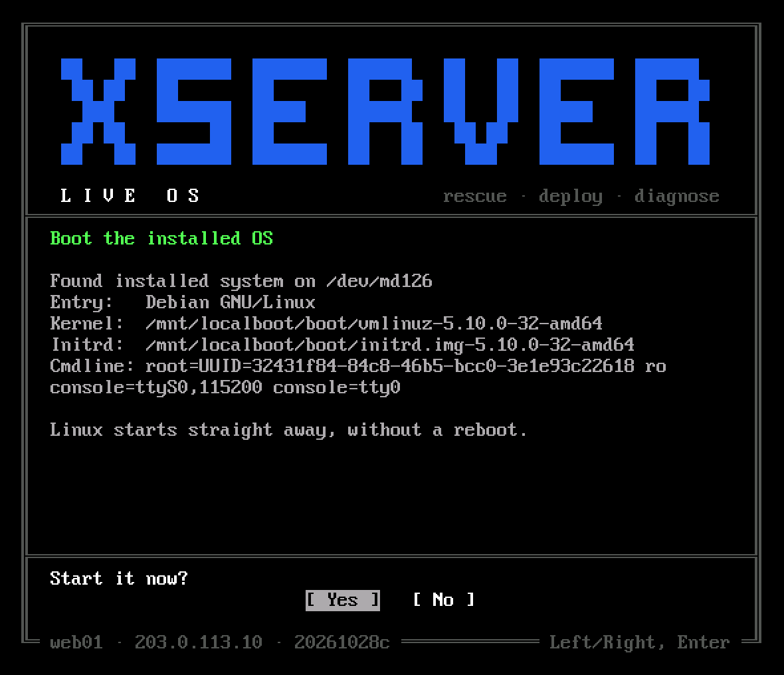Click the 'Left/Right, Enter' key hint
This screenshot has height=675, width=784.
(640, 642)
